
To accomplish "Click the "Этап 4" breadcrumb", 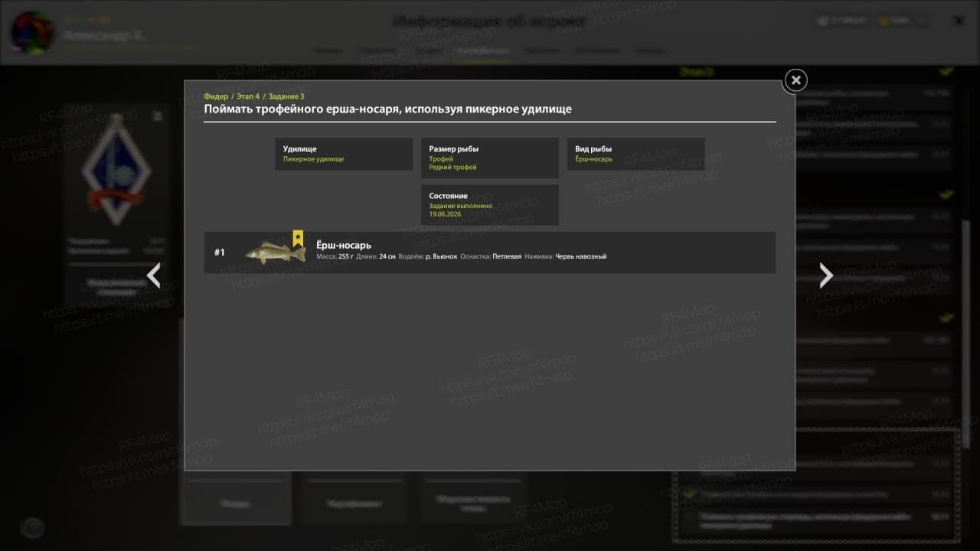I will pyautogui.click(x=248, y=96).
